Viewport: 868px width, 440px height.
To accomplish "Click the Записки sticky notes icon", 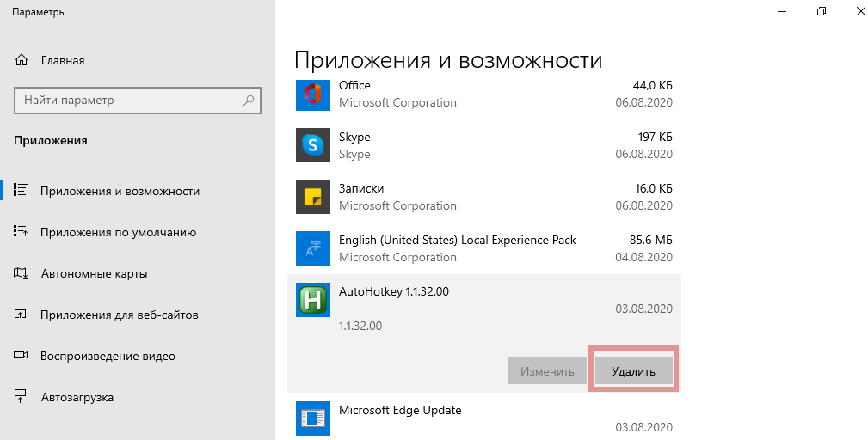I will [312, 197].
